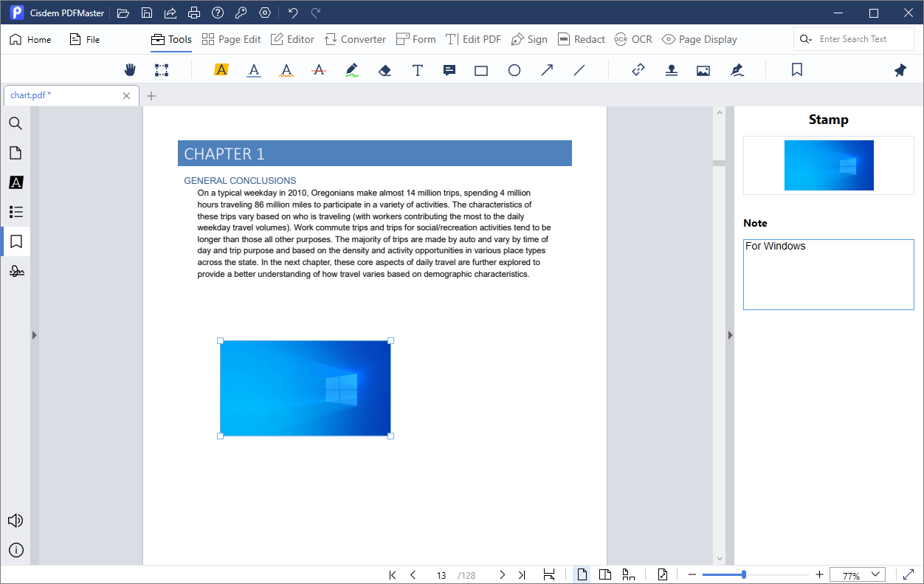Select the Squiggly underline tool
Image resolution: width=924 pixels, height=584 pixels.
point(286,70)
